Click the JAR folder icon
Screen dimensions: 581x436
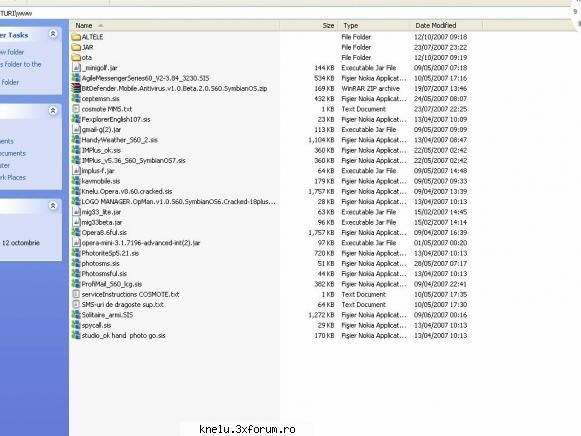76,47
